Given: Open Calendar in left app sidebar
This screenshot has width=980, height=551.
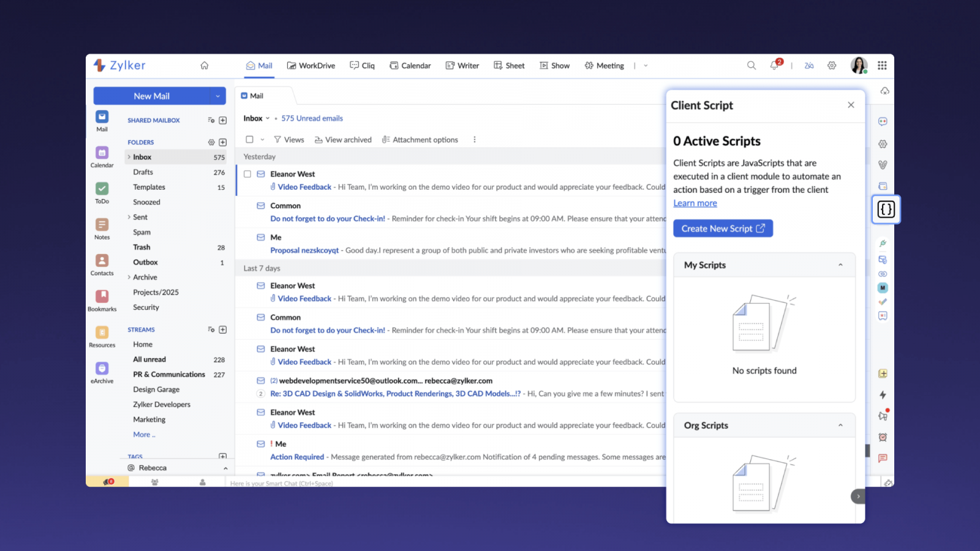Looking at the screenshot, I should coord(102,156).
